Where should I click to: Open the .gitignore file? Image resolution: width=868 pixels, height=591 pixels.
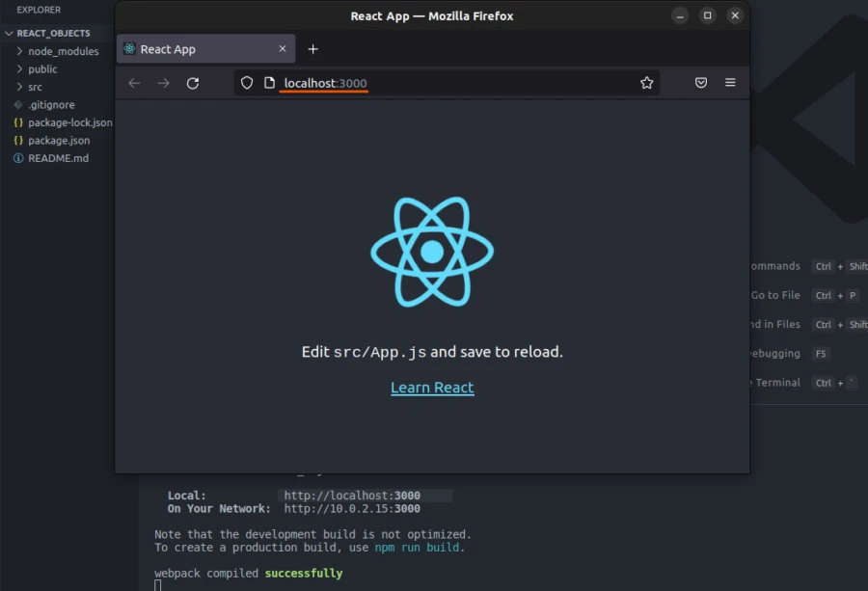pos(51,105)
